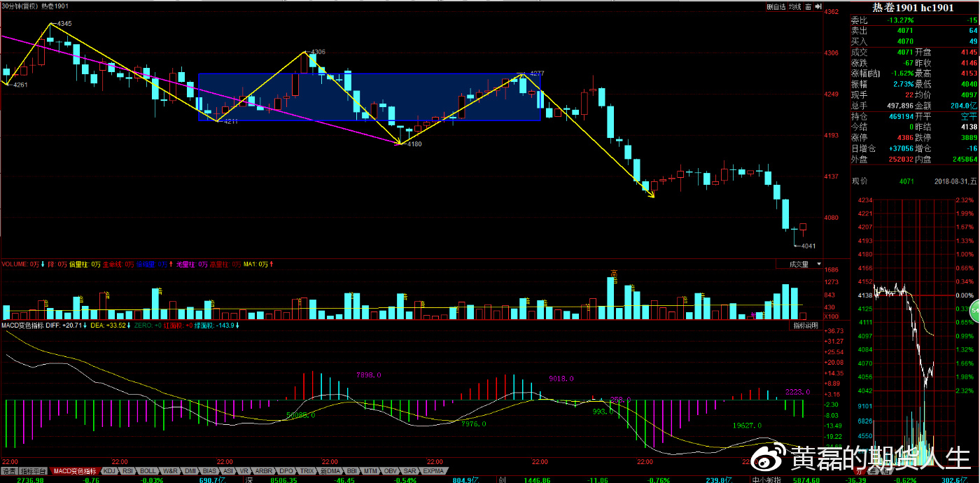Click the VOLUME parameter label
The width and height of the screenshot is (980, 483).
coord(22,264)
